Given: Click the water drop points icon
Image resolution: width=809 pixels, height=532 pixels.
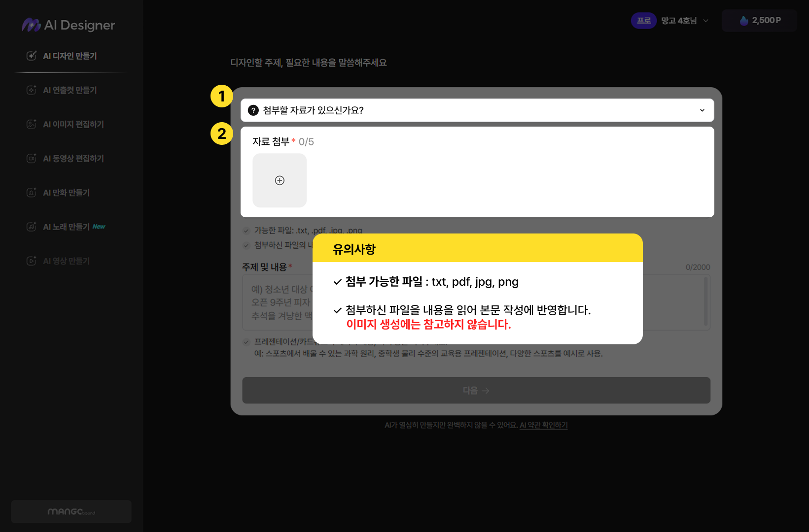Looking at the screenshot, I should [x=744, y=20].
